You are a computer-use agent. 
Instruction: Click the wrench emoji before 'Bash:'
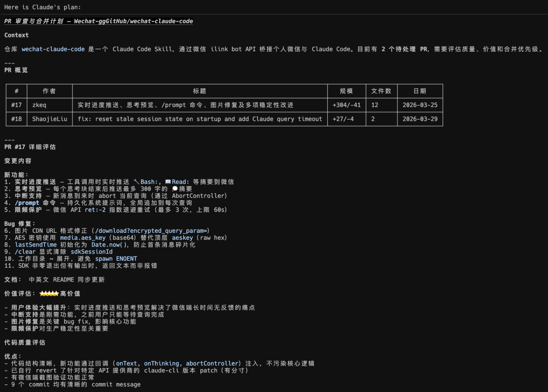click(x=136, y=182)
